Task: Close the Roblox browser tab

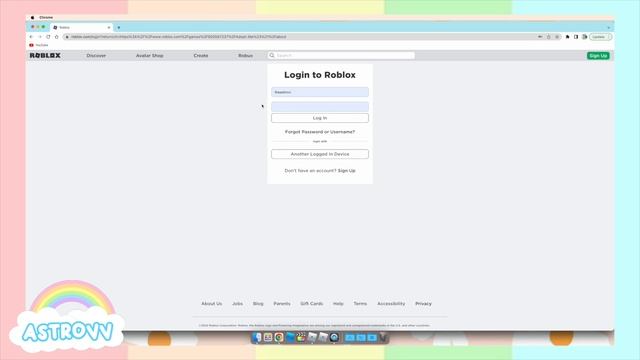Action: [109, 27]
